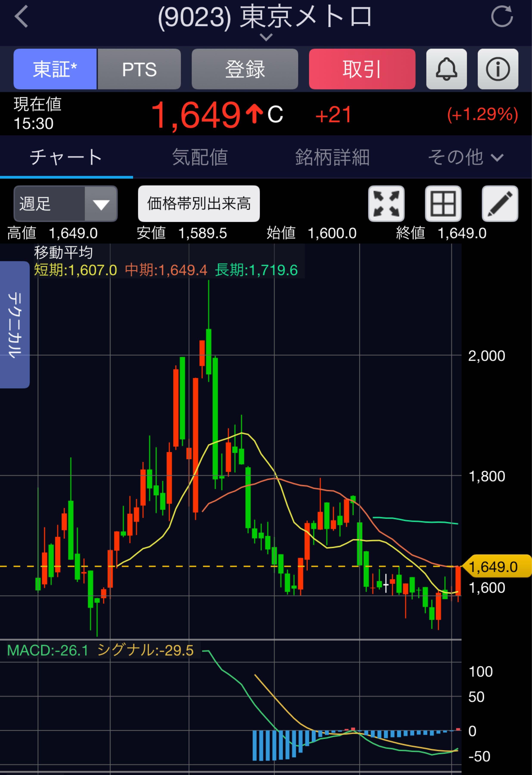Open the 銘柄詳細 tab
Screen dimensions: 532x775
pos(332,157)
